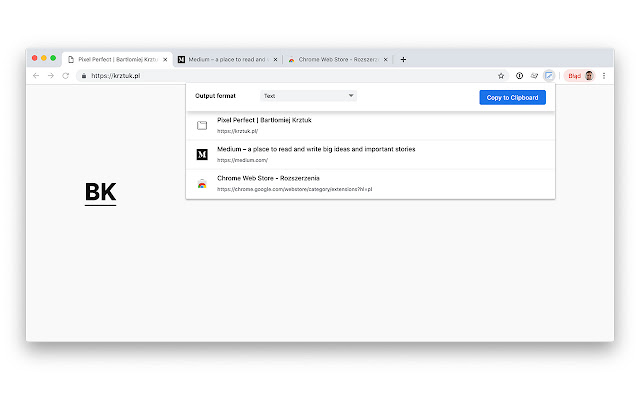Click the BK logo on the page

(100, 192)
